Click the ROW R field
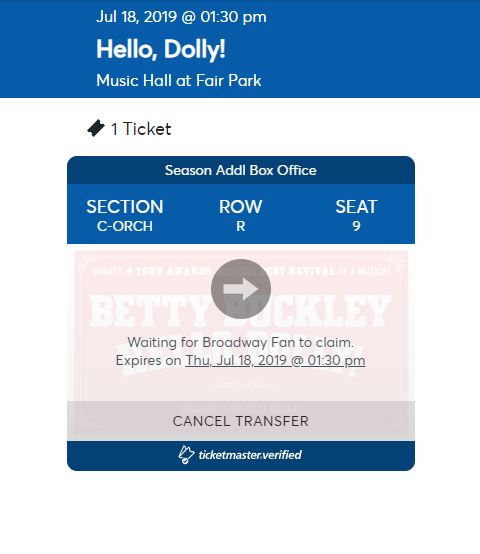480x554 pixels. pyautogui.click(x=241, y=216)
